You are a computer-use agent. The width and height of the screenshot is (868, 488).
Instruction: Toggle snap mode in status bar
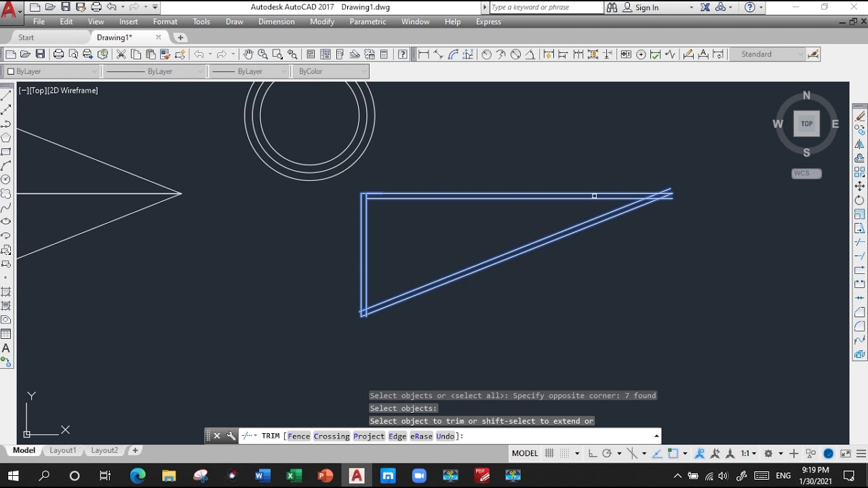[x=565, y=453]
